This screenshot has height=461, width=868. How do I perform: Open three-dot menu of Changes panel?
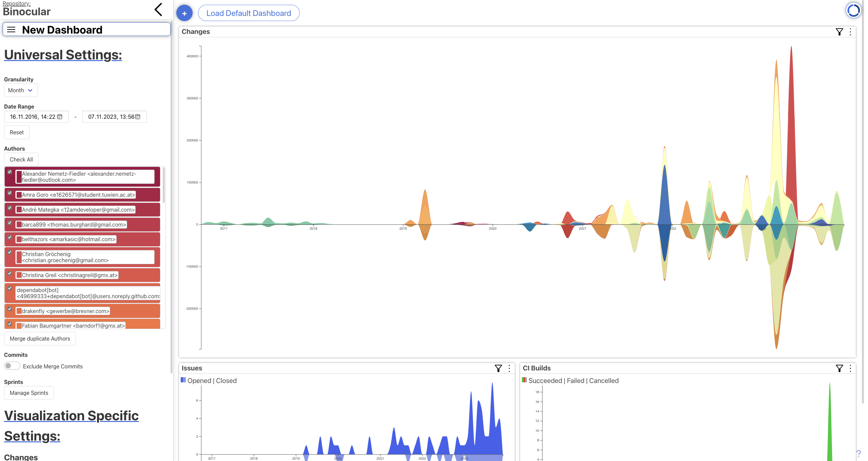tap(850, 32)
